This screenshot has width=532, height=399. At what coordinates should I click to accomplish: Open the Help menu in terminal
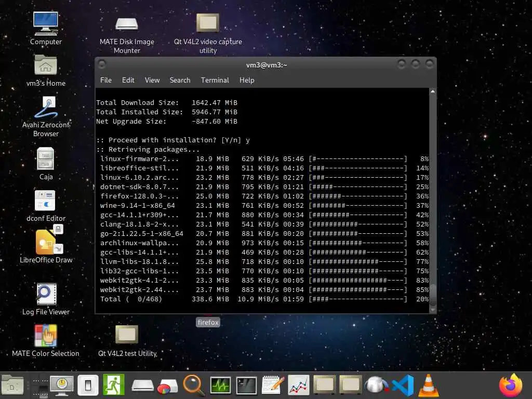click(x=247, y=80)
